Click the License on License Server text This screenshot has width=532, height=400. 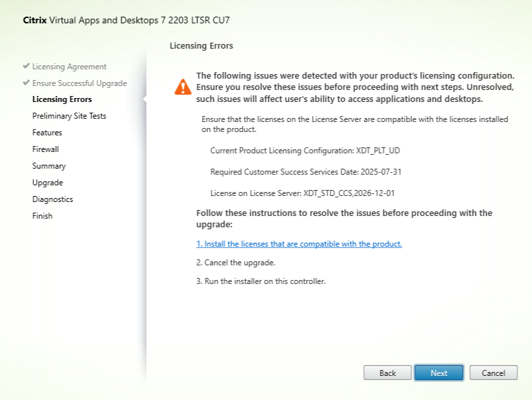(306, 193)
